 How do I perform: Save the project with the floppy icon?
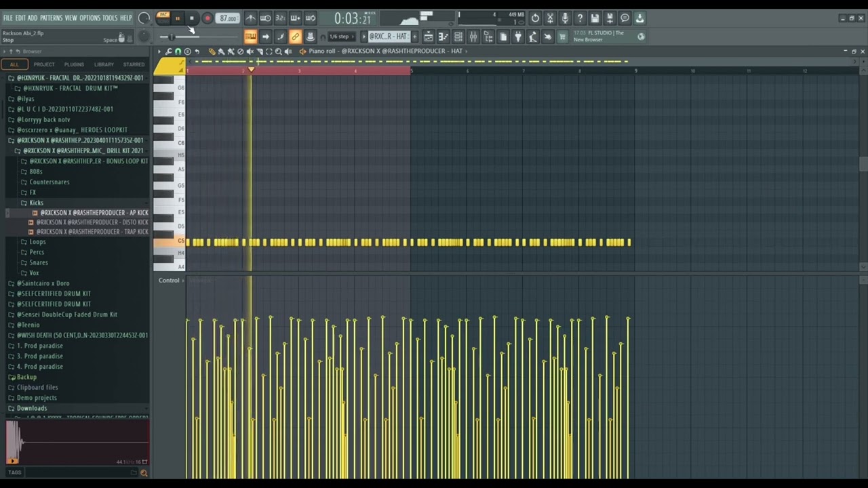[x=595, y=18]
